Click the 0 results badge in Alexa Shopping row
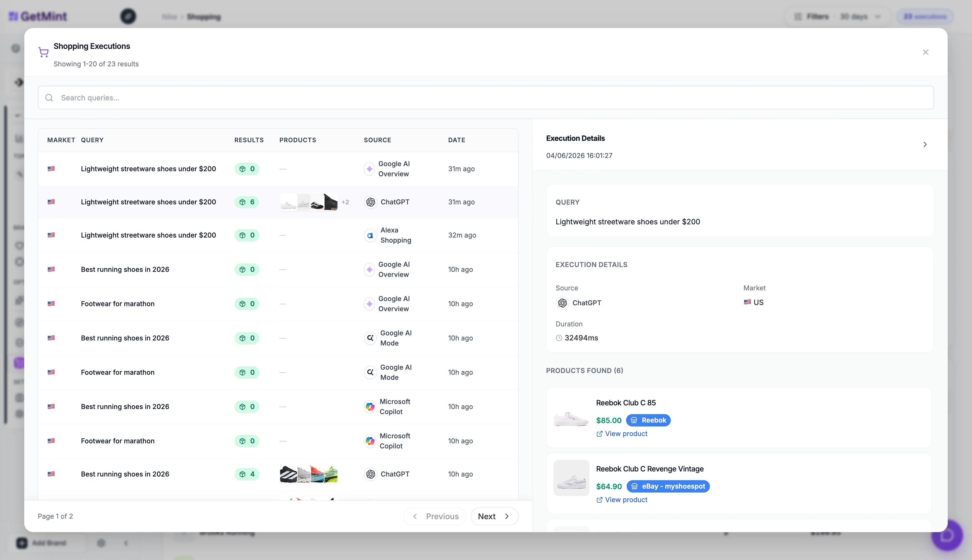 coord(247,235)
